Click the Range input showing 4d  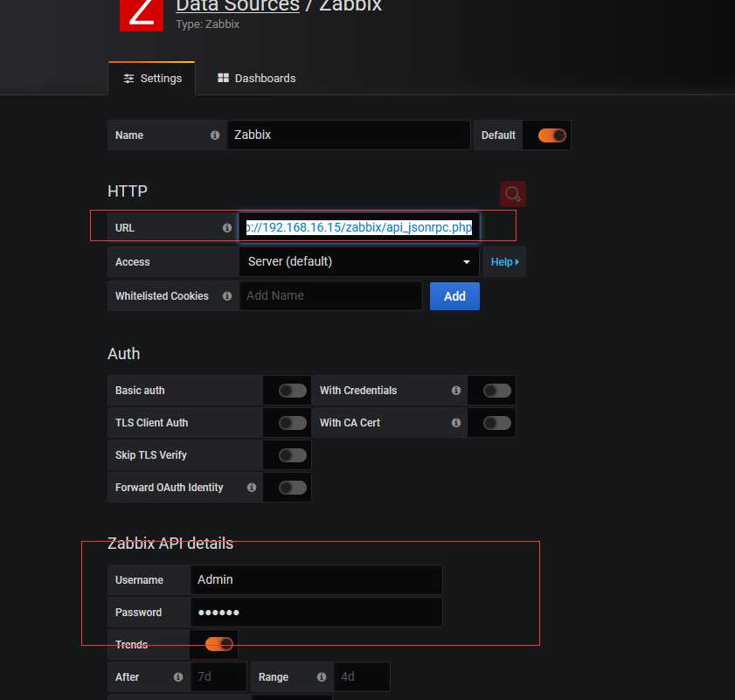[362, 676]
